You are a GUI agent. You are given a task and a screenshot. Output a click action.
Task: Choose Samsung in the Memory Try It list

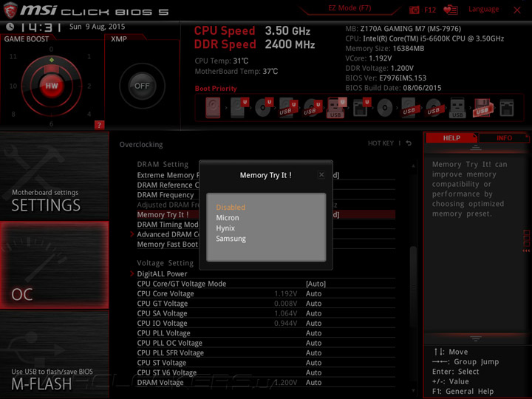(231, 239)
